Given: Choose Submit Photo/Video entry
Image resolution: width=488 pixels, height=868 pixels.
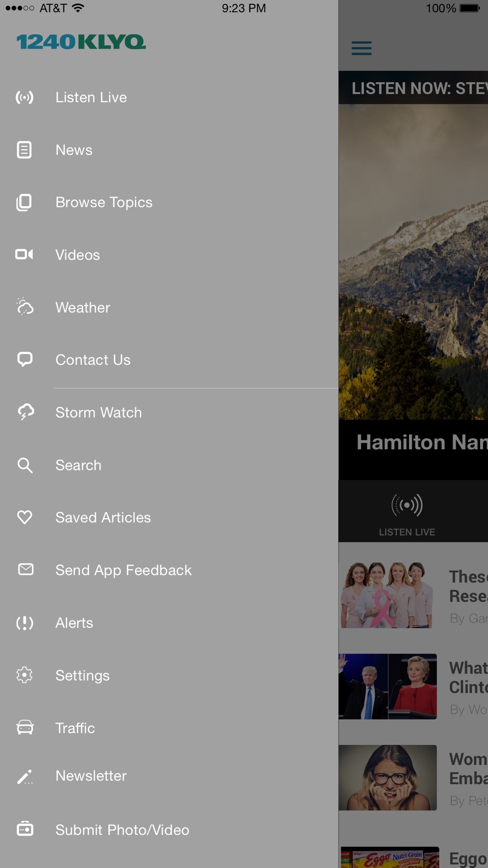Looking at the screenshot, I should point(169,829).
